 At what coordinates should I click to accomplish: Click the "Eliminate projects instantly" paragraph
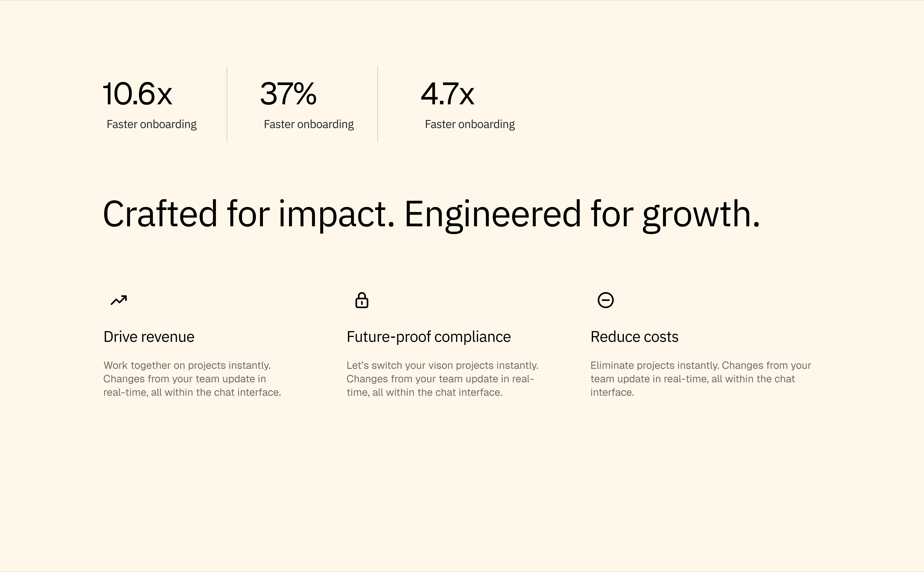pos(701,379)
